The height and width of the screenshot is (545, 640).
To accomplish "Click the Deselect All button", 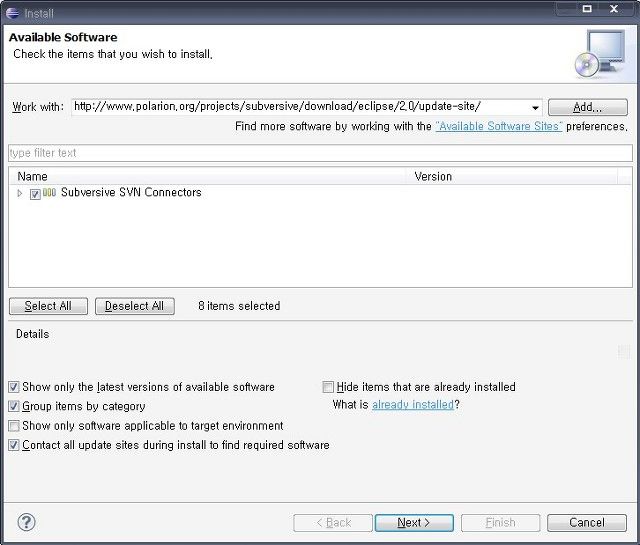I will [x=135, y=306].
